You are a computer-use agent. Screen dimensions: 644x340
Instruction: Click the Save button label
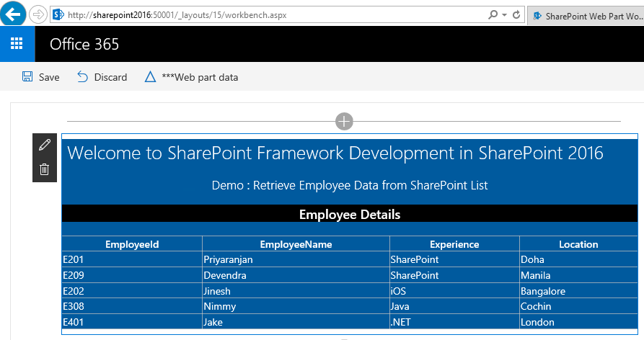49,77
